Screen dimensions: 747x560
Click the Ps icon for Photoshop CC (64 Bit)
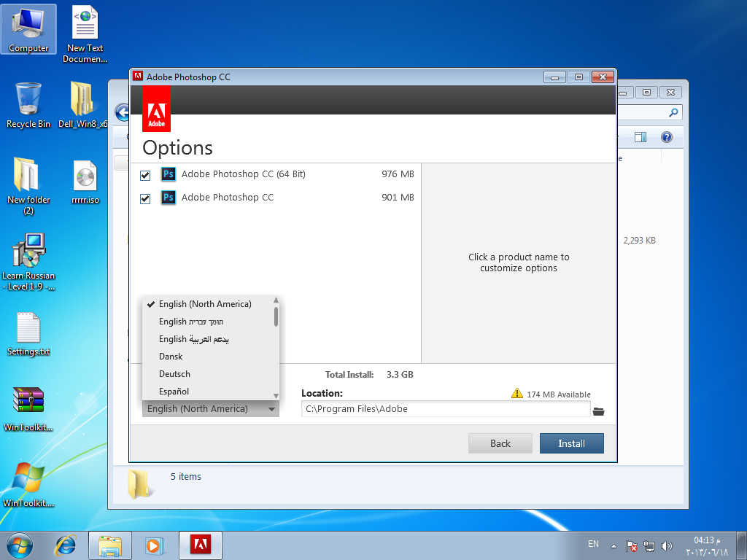click(x=169, y=174)
